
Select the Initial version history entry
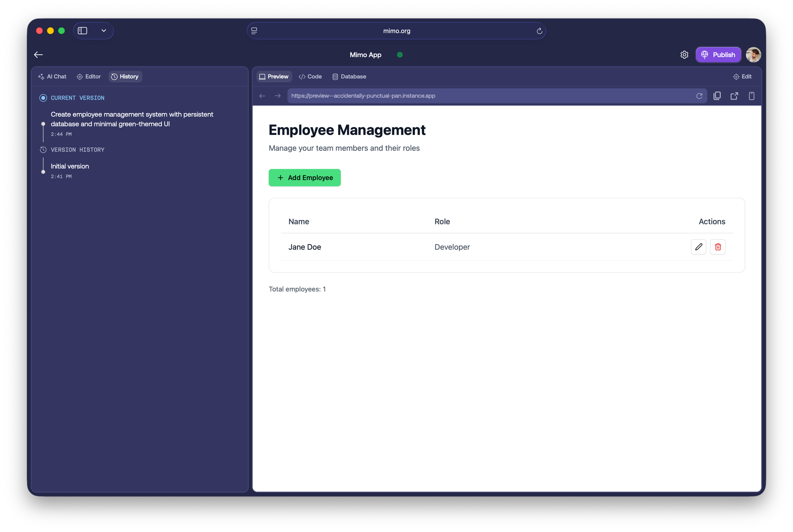[x=70, y=166]
